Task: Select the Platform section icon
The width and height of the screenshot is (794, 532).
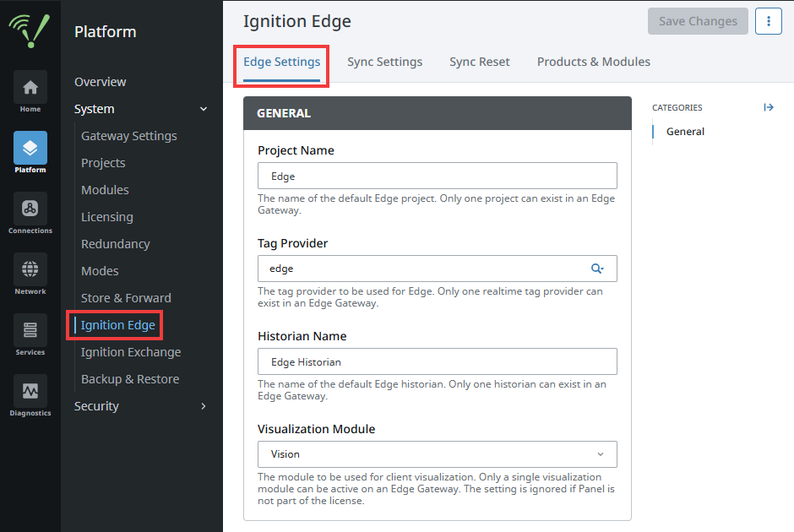Action: 30,148
